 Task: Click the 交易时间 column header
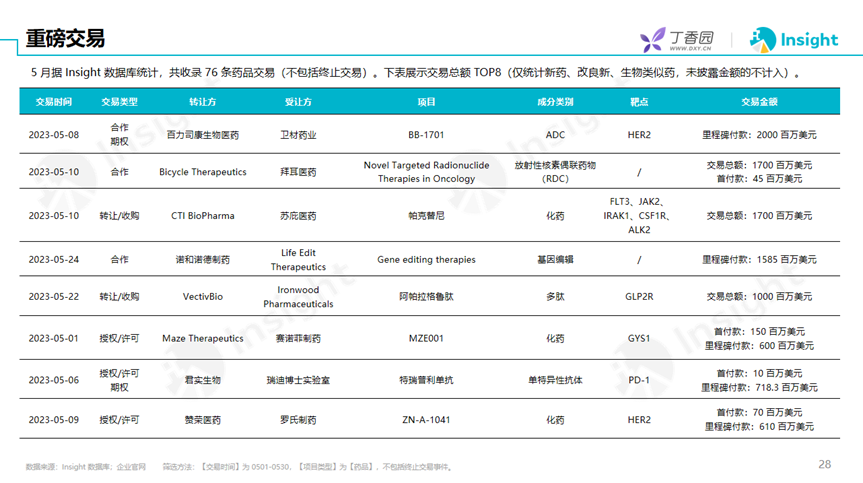pyautogui.click(x=53, y=102)
